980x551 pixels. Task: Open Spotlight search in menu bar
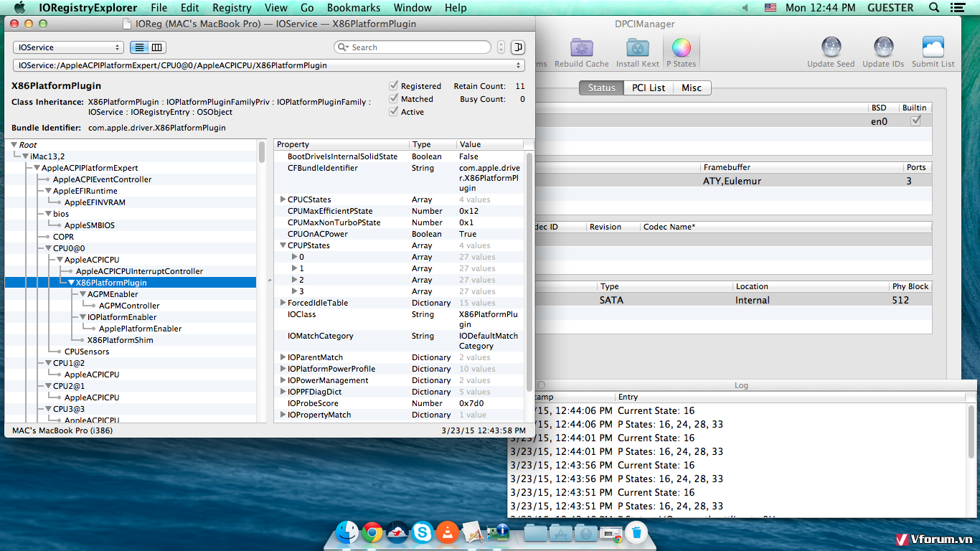[933, 8]
